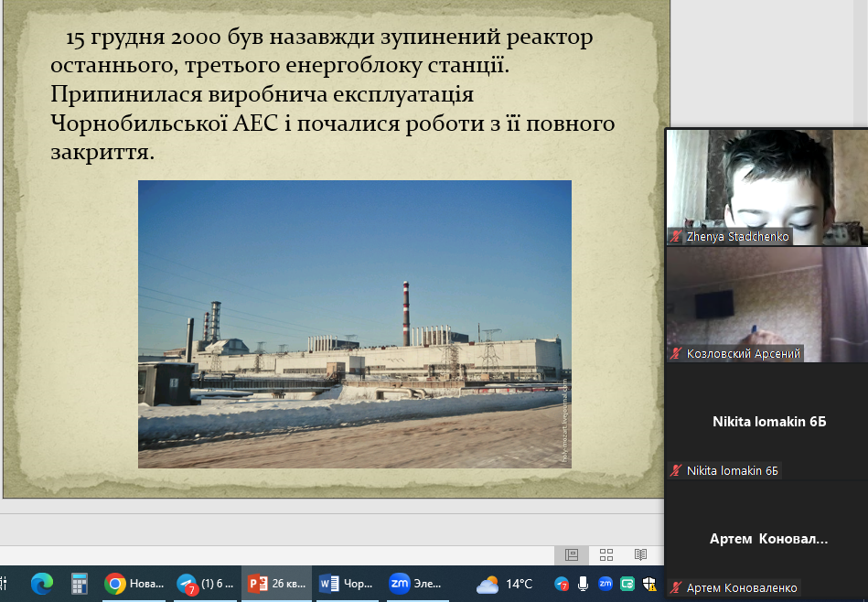Open Windows Security shield tray icon
868x602 pixels.
point(648,584)
